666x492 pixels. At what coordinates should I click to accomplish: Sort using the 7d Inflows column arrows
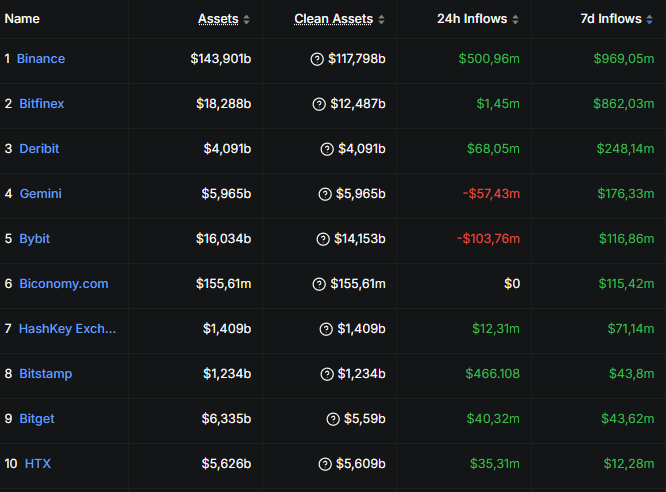click(649, 20)
